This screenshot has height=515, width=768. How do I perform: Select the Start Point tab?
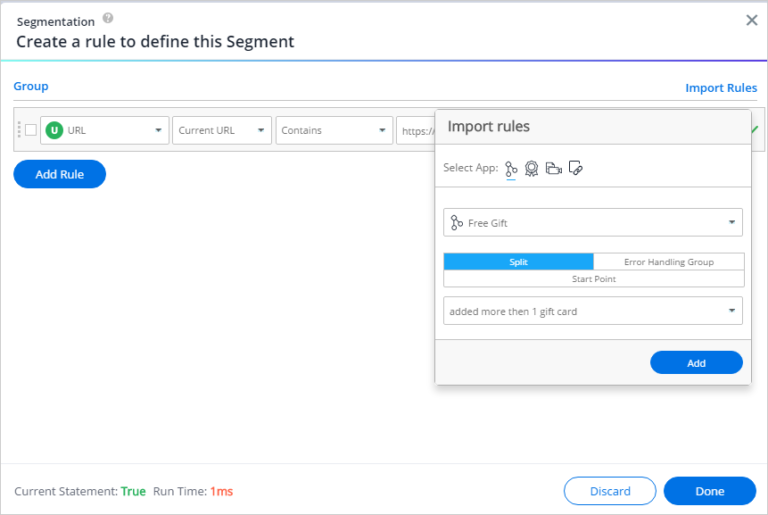(x=593, y=279)
